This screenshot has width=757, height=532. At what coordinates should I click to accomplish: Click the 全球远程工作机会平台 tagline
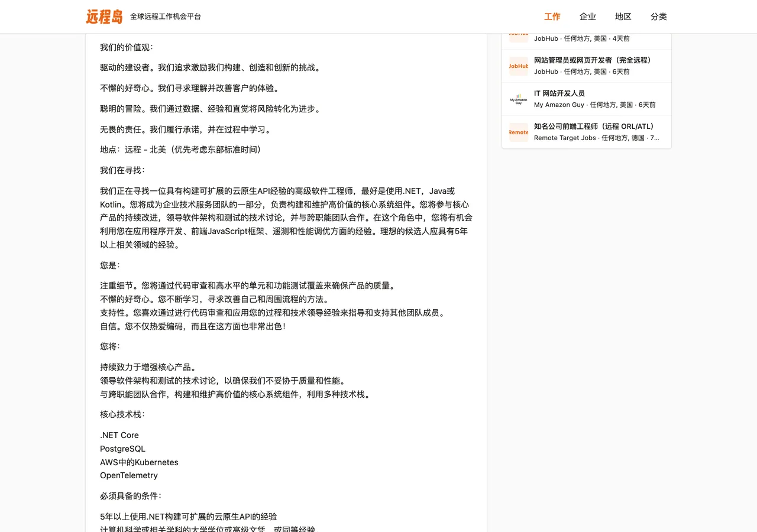click(166, 17)
